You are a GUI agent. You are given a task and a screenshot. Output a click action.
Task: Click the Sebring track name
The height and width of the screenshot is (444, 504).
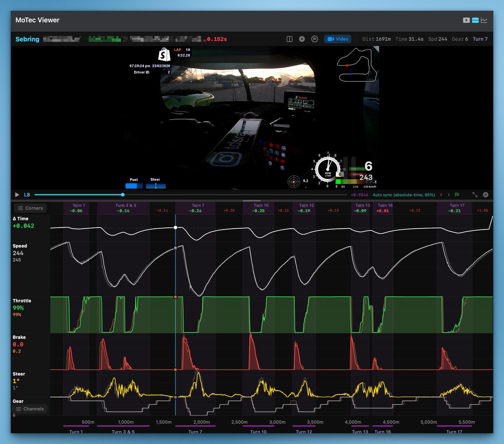(27, 39)
